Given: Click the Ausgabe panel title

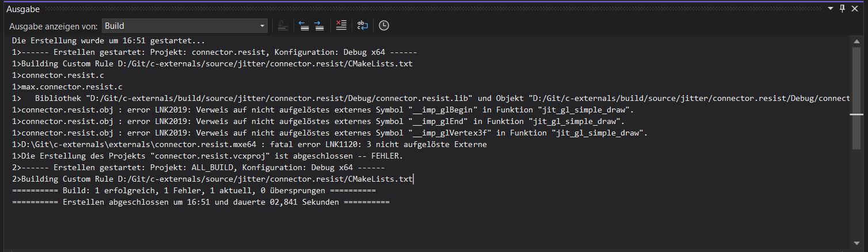Looking at the screenshot, I should coord(22,9).
